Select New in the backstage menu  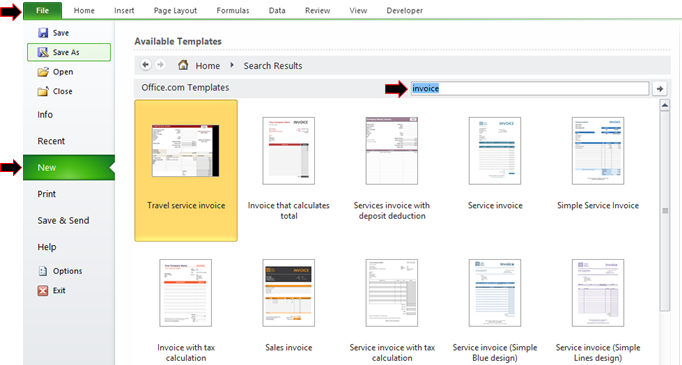[69, 167]
